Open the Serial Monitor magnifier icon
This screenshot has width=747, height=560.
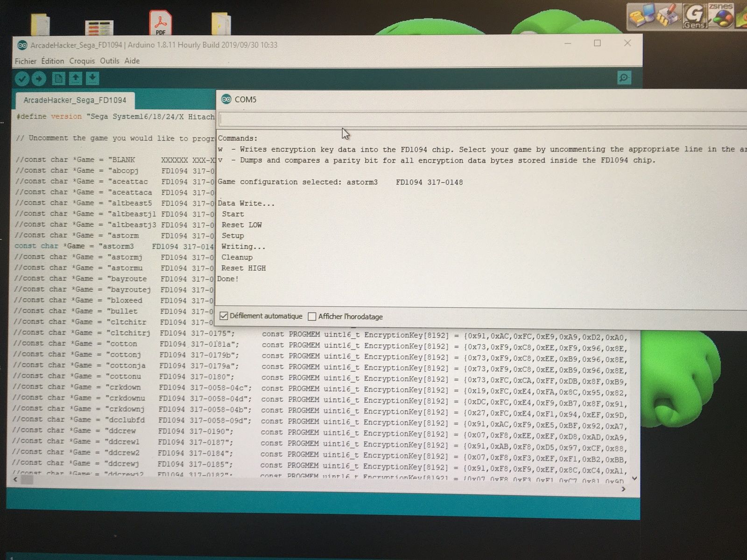624,77
